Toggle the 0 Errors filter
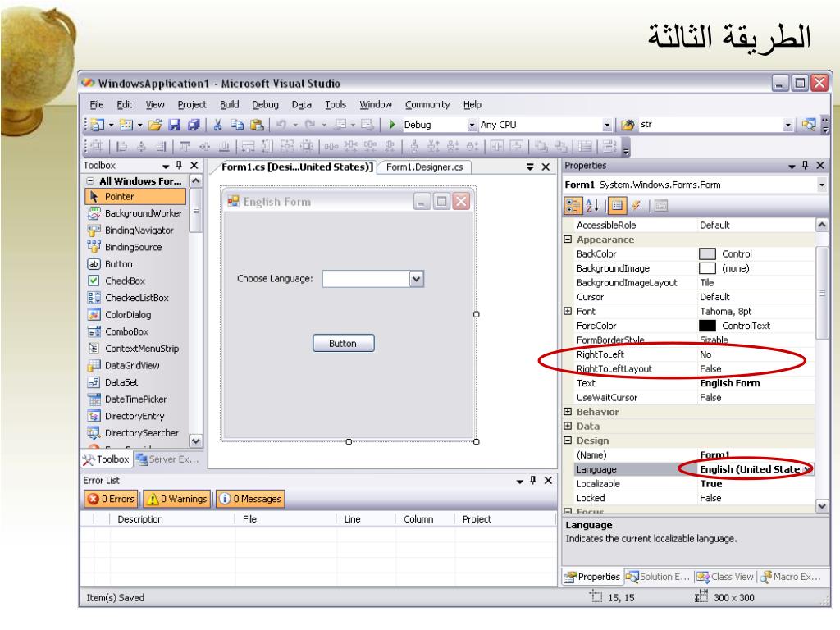The image size is (840, 630). click(x=111, y=499)
